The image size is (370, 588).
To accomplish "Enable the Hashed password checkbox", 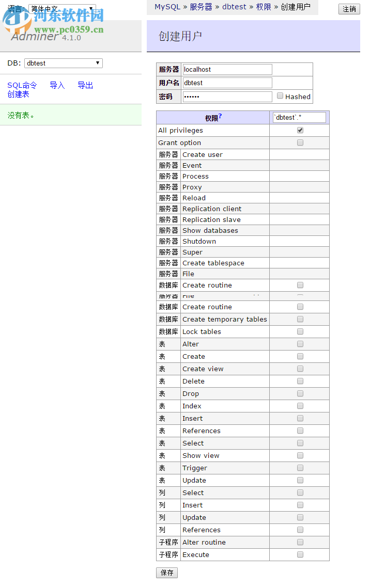I will tap(280, 97).
